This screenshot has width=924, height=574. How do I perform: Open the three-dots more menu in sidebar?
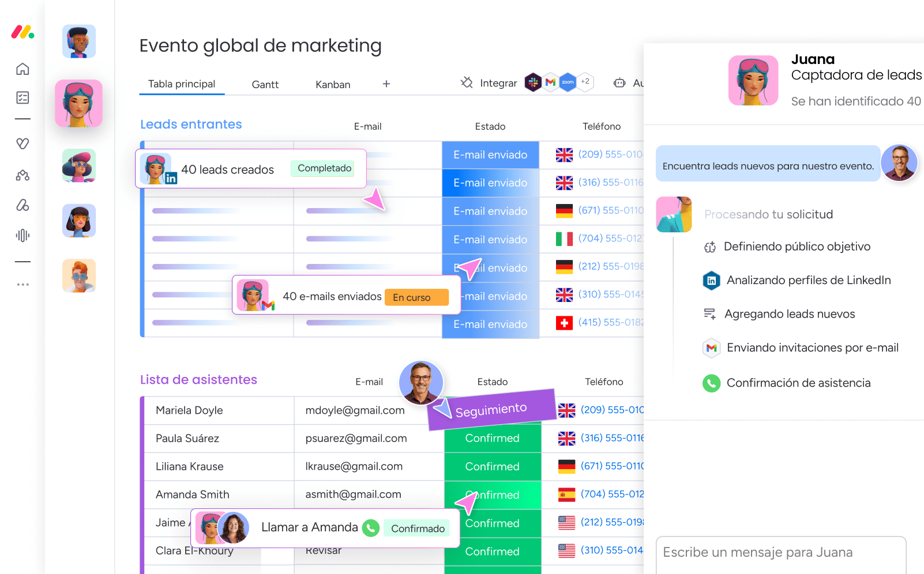(22, 285)
